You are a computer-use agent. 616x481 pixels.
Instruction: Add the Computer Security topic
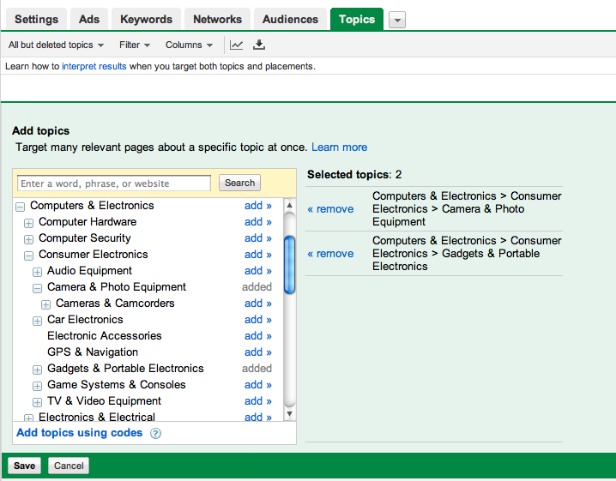click(258, 238)
